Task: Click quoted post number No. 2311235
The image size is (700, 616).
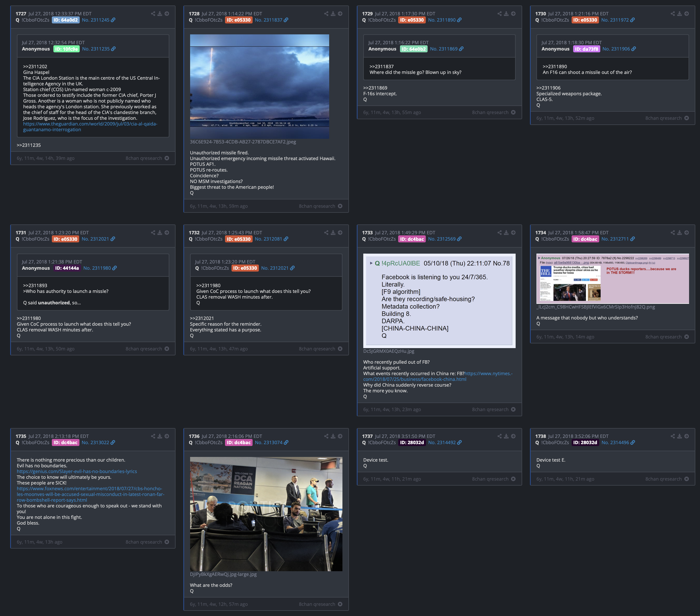Action: pos(96,49)
